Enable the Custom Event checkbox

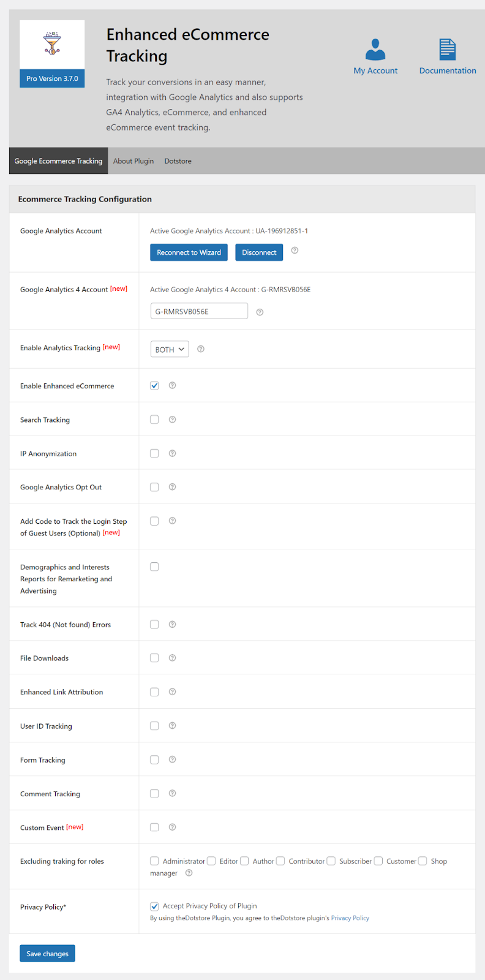154,827
